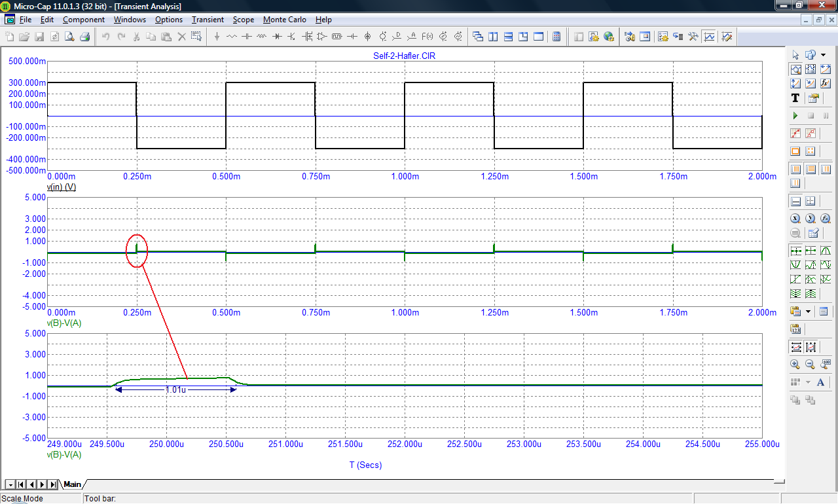Image resolution: width=838 pixels, height=504 pixels.
Task: Select the capacitor component icon
Action: pyautogui.click(x=246, y=37)
